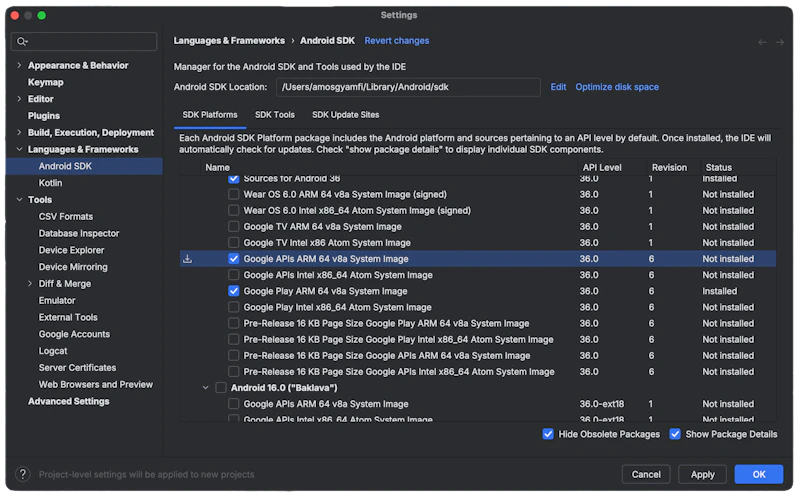Click the forward navigation arrow

tap(780, 42)
